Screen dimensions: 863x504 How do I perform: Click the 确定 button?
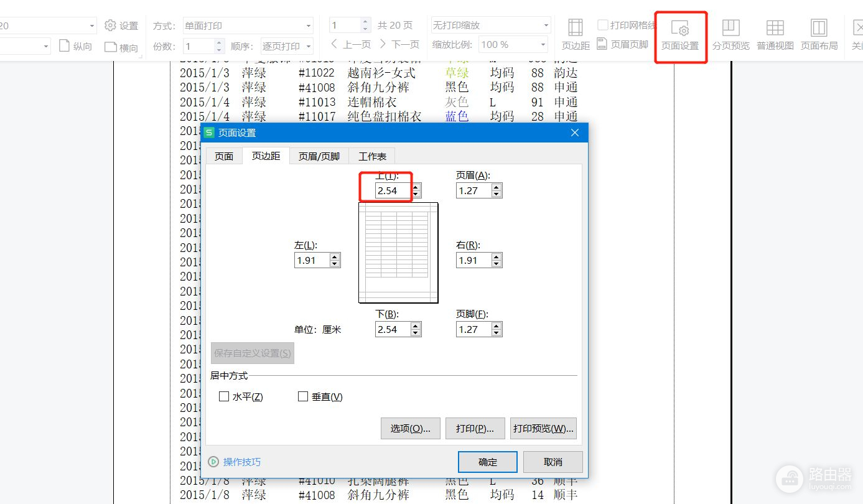click(488, 462)
